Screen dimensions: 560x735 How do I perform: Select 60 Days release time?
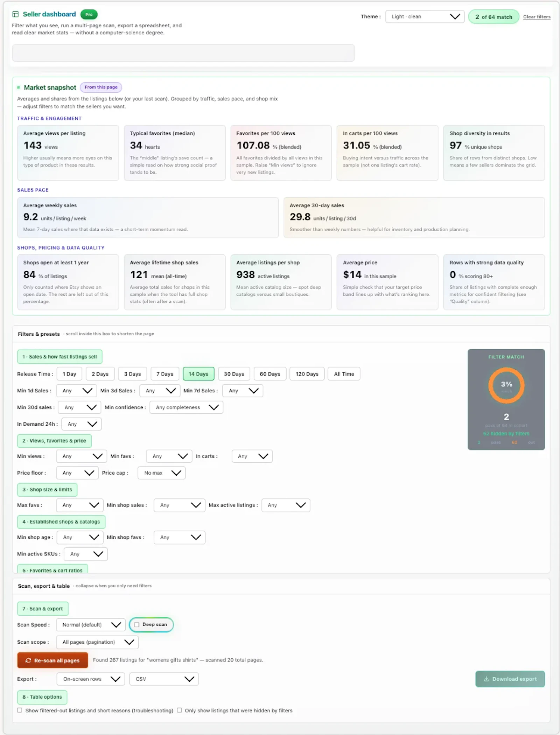[270, 374]
